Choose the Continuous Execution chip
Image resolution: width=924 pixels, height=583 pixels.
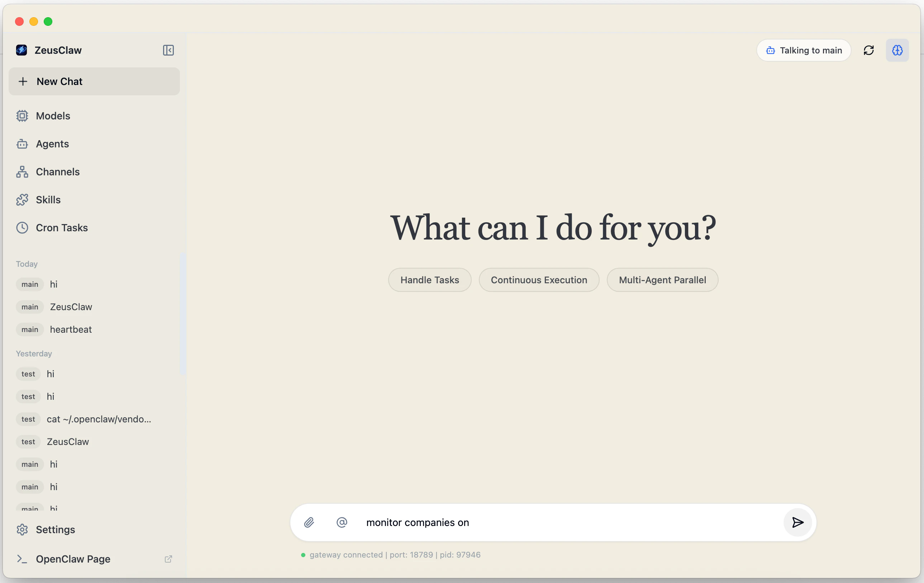pyautogui.click(x=539, y=280)
